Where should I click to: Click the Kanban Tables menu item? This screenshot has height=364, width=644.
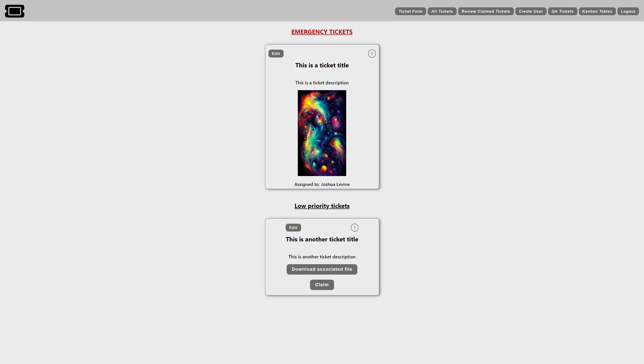(597, 11)
